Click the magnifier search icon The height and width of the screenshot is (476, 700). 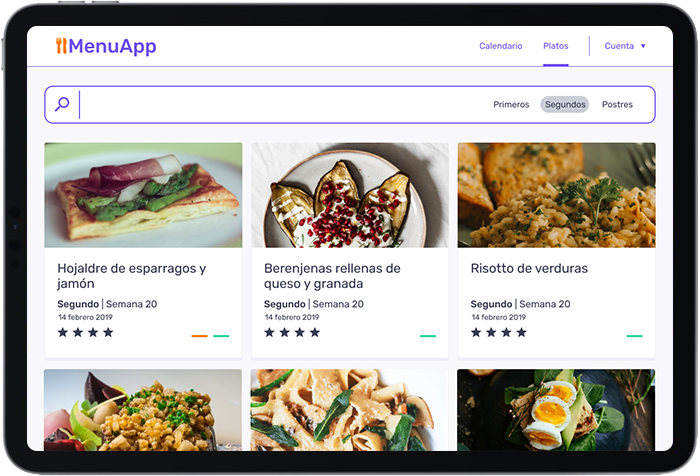[x=62, y=104]
